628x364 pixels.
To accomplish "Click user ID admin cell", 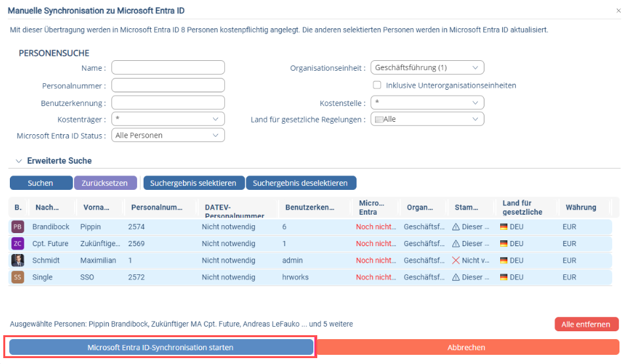I will pyautogui.click(x=293, y=261).
